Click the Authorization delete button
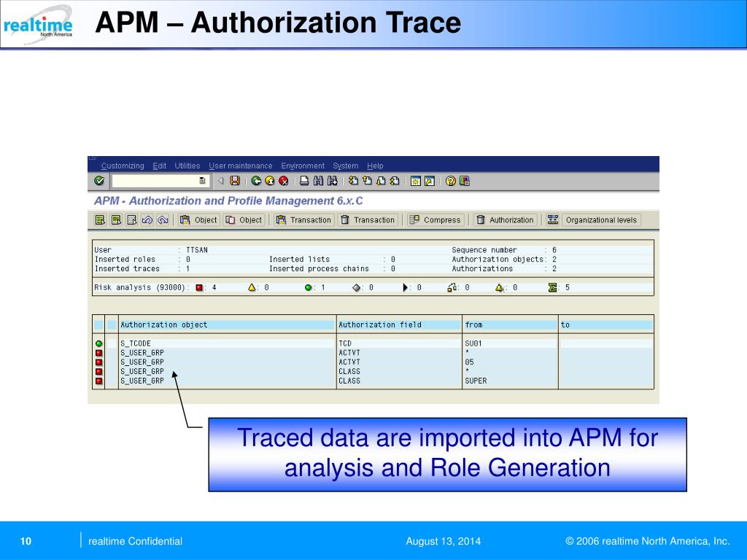 click(506, 219)
